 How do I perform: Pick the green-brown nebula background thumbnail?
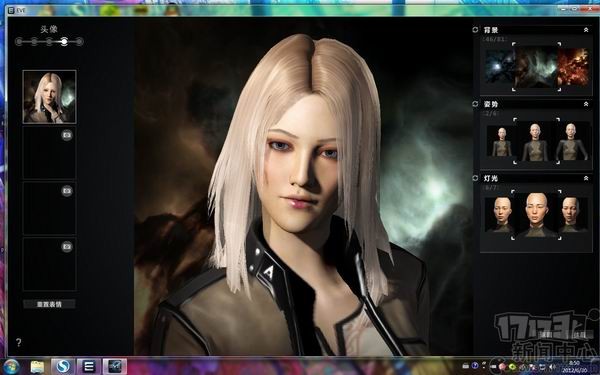click(536, 67)
